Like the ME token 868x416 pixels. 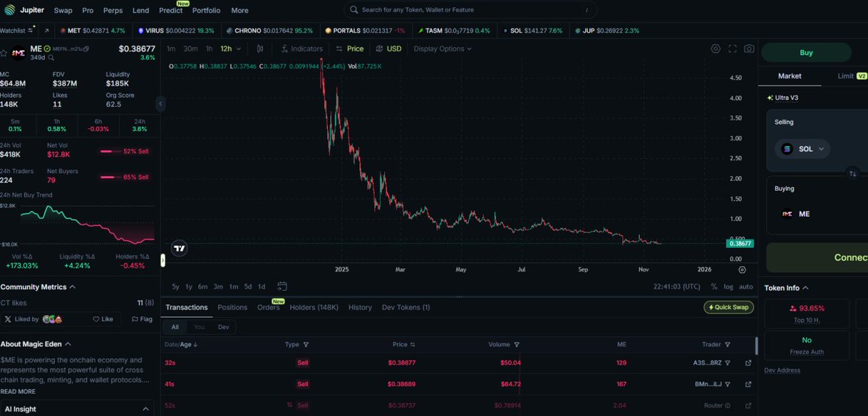[103, 319]
